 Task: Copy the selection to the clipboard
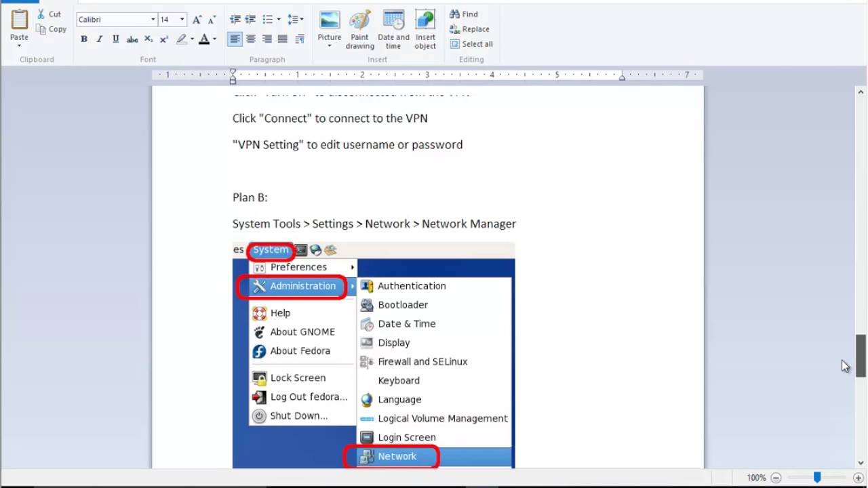pyautogui.click(x=52, y=29)
